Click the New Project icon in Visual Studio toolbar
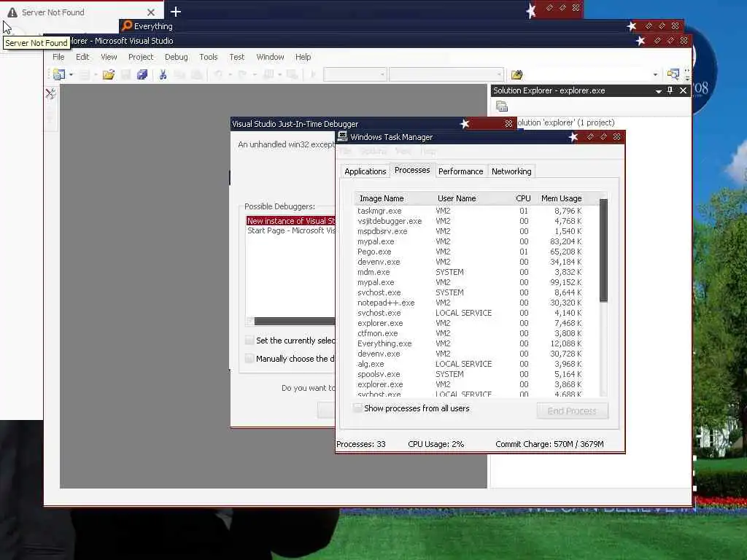747x560 pixels. pos(59,74)
